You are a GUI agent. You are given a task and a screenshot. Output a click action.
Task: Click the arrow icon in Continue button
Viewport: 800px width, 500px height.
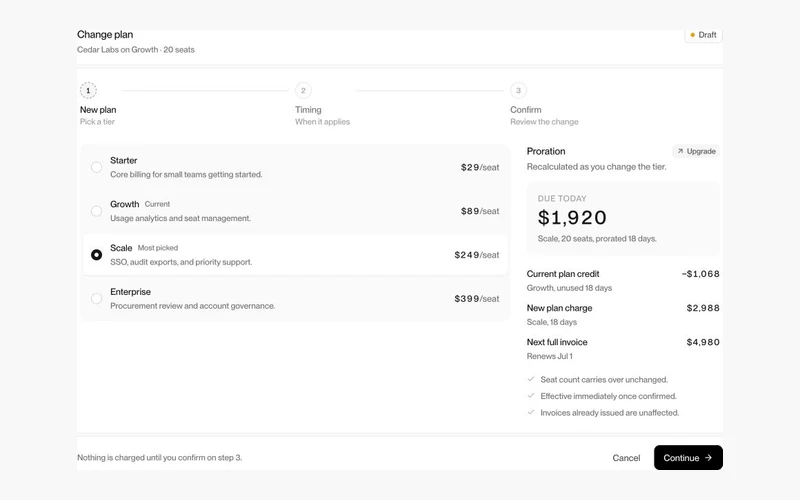coord(708,458)
